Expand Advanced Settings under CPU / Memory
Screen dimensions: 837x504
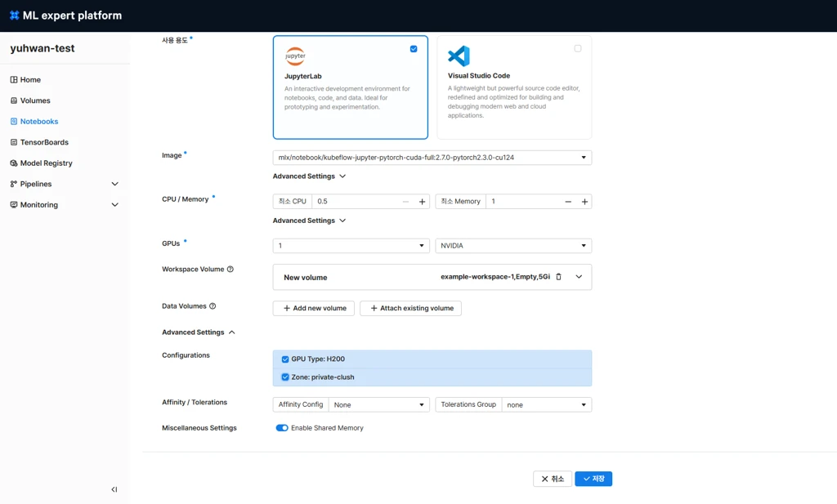(x=309, y=221)
